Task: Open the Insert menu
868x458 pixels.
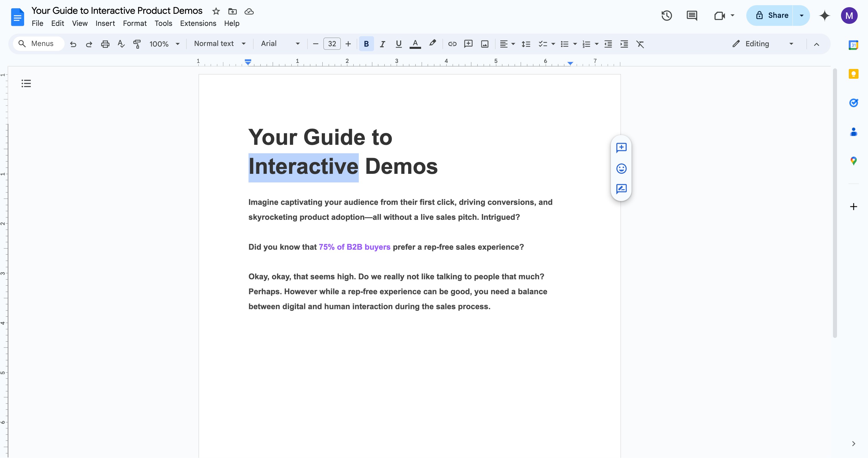Action: pos(105,23)
